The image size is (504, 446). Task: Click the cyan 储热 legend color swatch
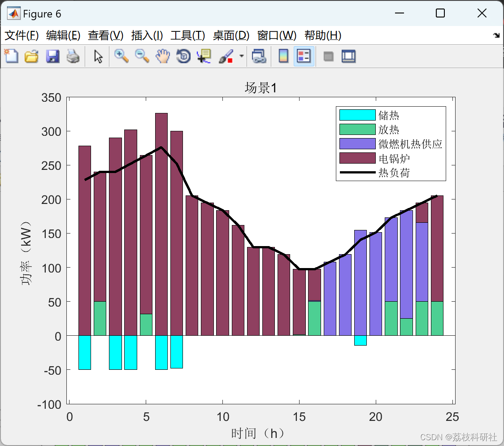(x=357, y=115)
